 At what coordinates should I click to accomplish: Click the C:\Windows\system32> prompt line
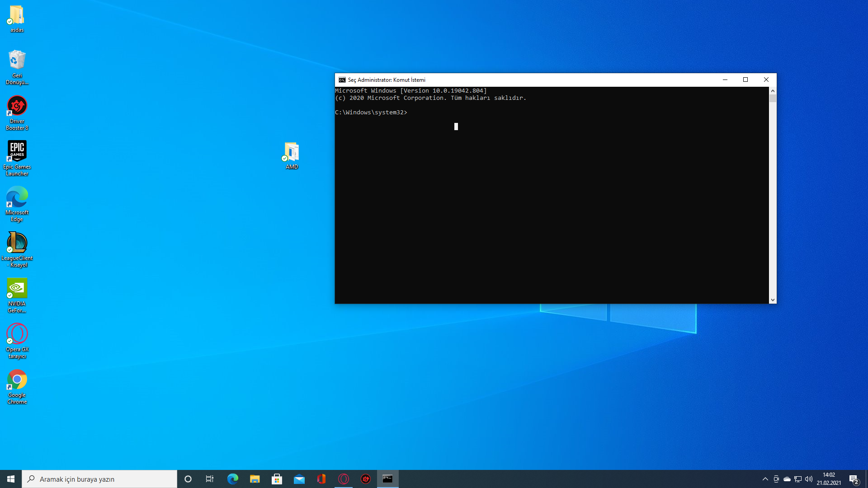(x=371, y=113)
